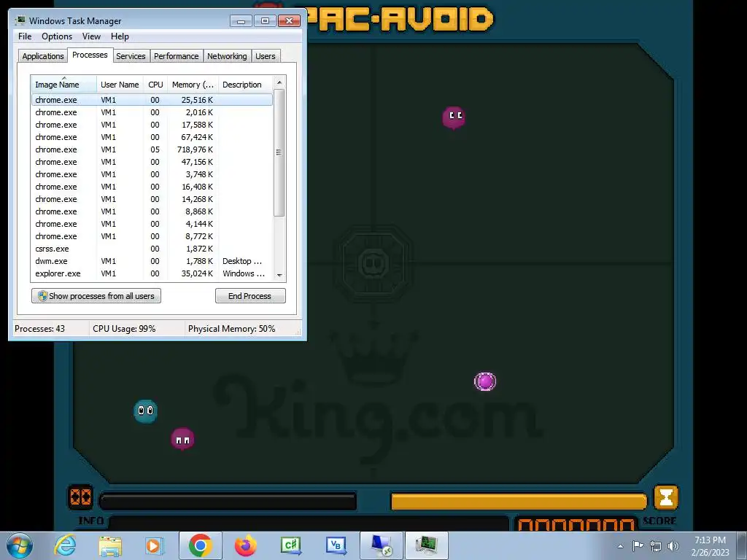The image size is (747, 560).
Task: Sort by the Image Name column header
Action: pos(64,85)
